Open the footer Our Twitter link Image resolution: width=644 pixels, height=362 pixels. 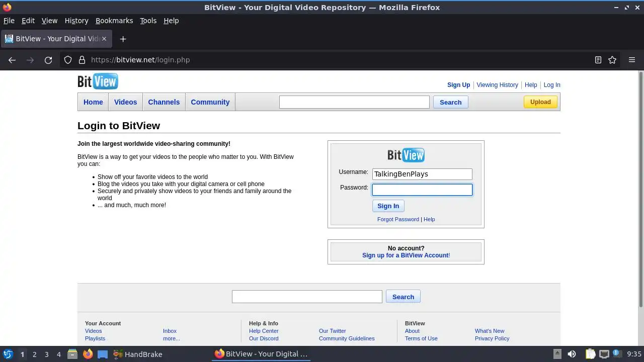[332, 331]
